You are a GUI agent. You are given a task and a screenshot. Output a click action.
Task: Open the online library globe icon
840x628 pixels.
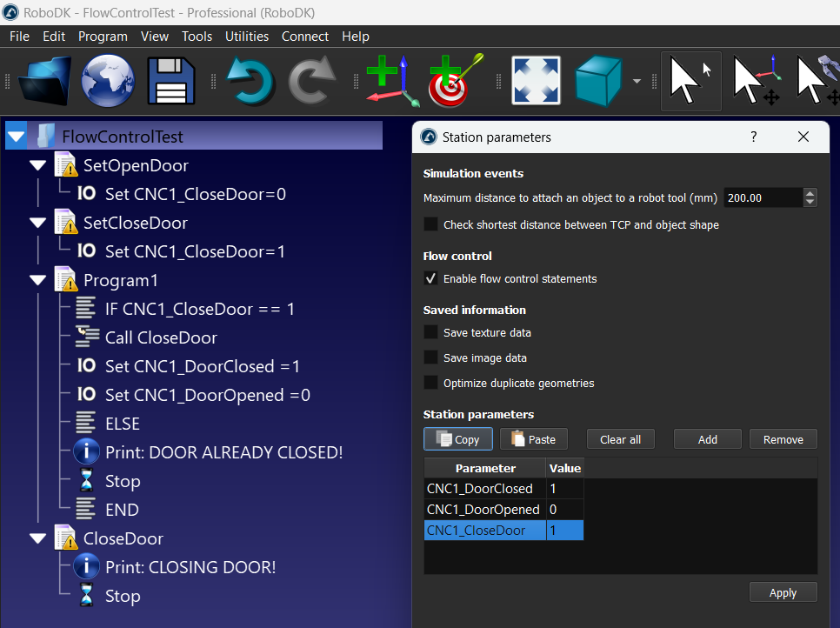(108, 81)
